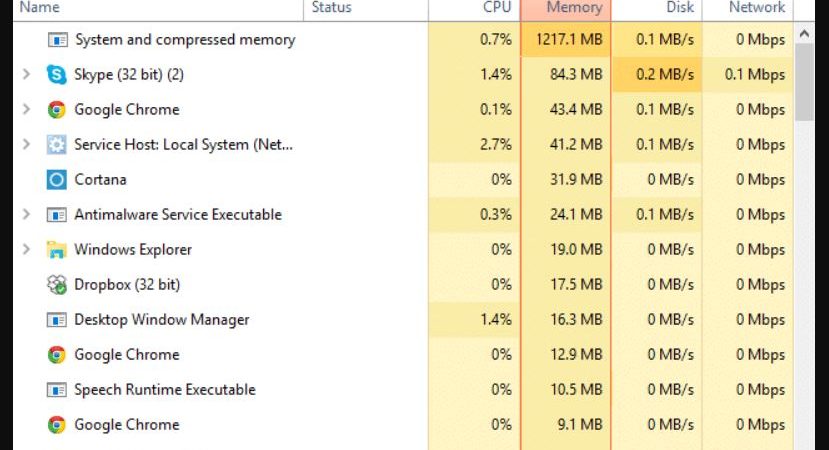This screenshot has height=450, width=829.
Task: Select the 1217.1 MB memory cell
Action: (x=566, y=40)
